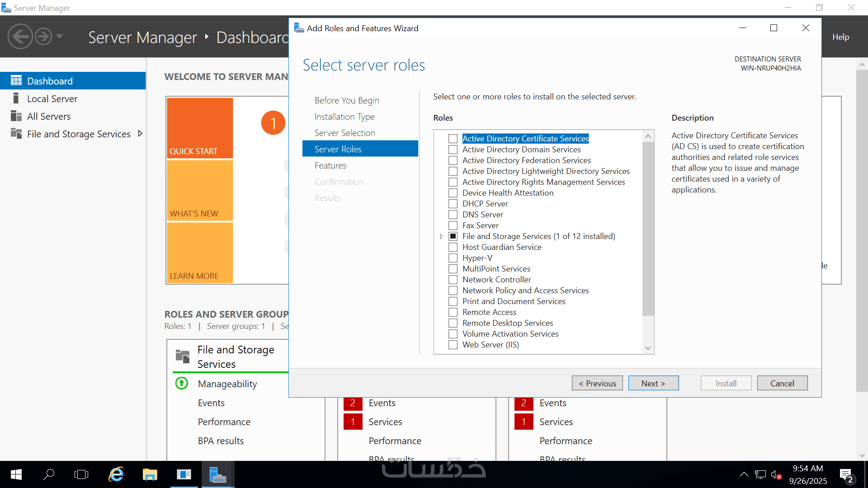Open File Explorer from taskbar
This screenshot has width=868, height=488.
pos(150,474)
